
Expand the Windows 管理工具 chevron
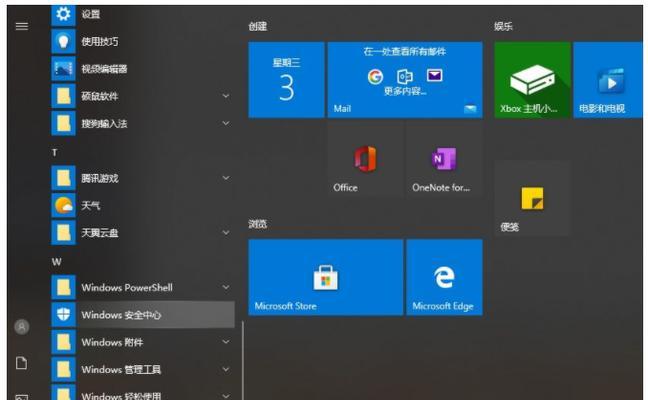coord(226,369)
